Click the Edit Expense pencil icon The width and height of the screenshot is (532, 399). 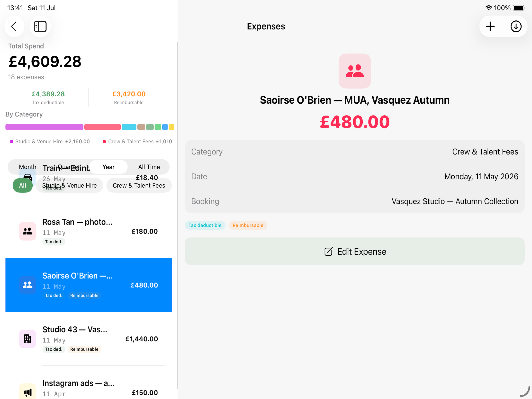tap(328, 251)
